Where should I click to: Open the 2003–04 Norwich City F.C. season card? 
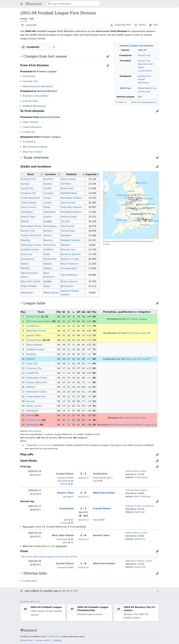click(136, 613)
